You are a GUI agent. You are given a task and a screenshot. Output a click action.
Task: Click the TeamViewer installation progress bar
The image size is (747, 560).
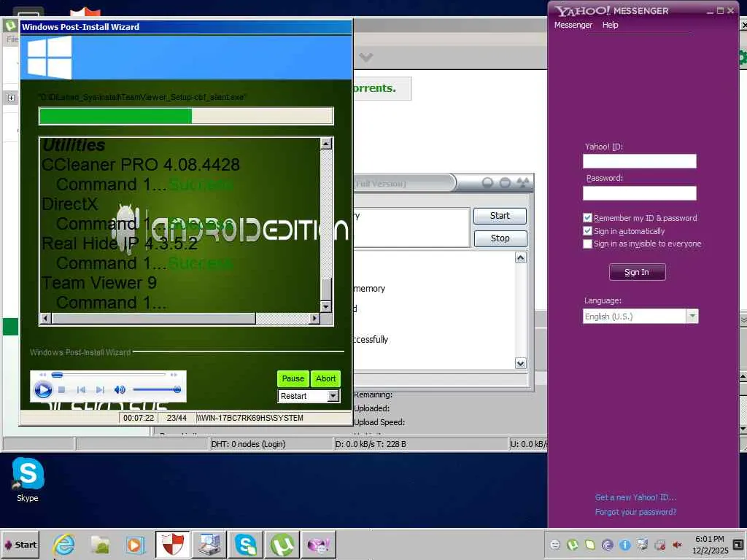[x=186, y=116]
